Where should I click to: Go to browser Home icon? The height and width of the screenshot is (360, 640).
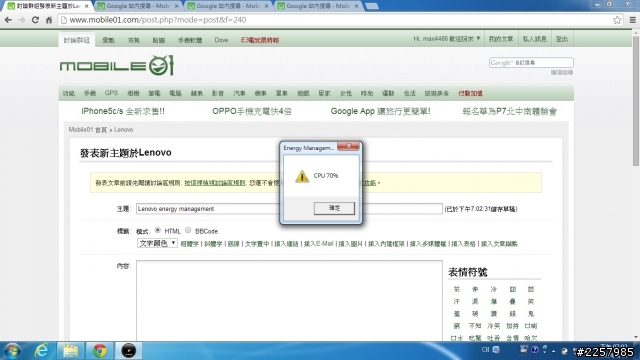(49, 20)
